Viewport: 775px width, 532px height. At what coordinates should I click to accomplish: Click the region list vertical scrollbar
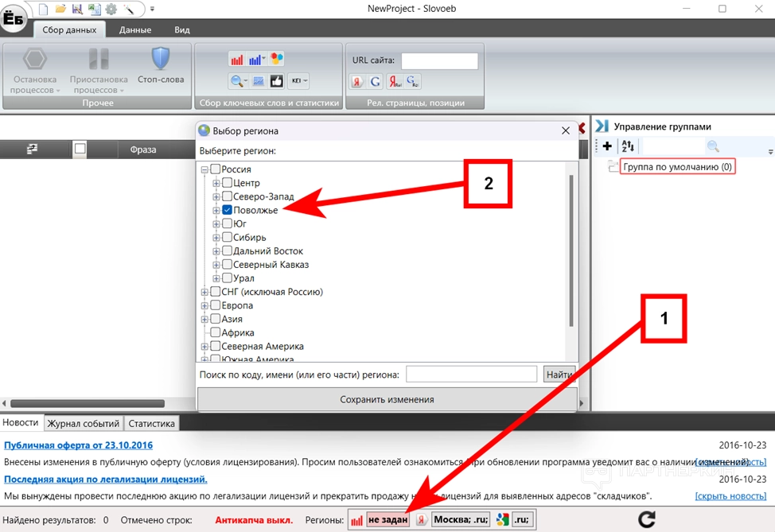click(x=571, y=250)
